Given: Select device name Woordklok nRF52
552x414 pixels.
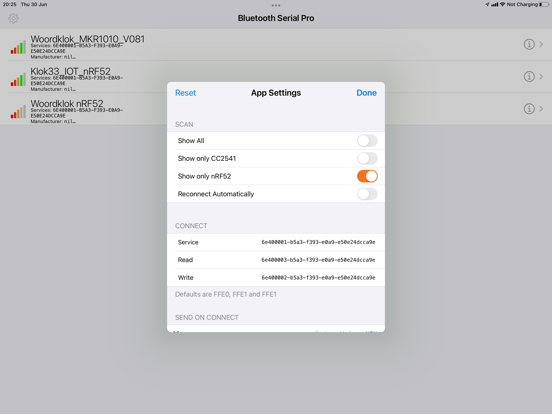Looking at the screenshot, I should click(67, 104).
